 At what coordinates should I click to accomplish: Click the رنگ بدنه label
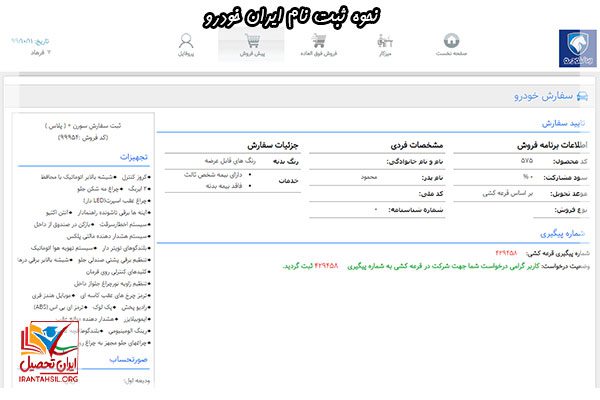coord(285,162)
